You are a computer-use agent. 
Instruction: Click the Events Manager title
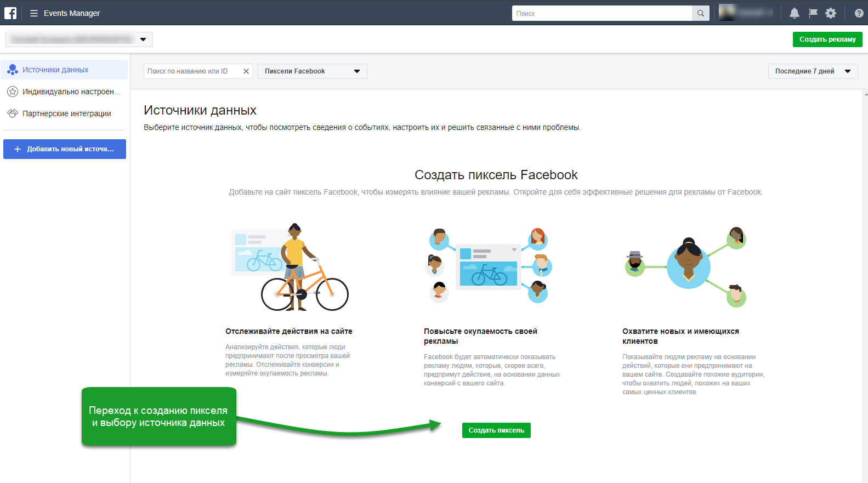(72, 13)
